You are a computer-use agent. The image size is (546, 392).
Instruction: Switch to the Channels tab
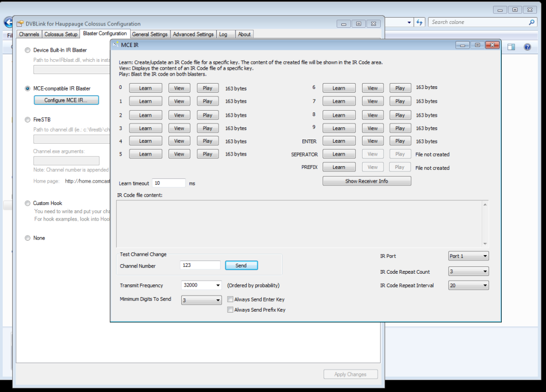(x=29, y=34)
